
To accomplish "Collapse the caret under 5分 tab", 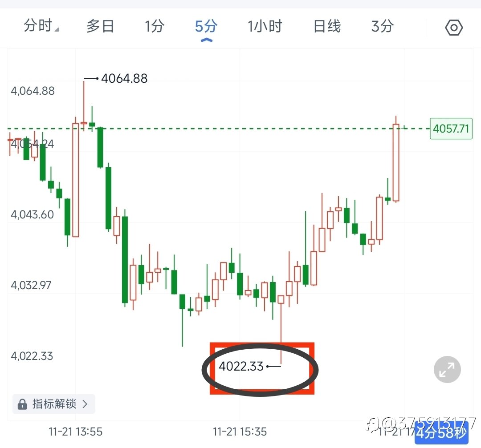I will tap(207, 40).
